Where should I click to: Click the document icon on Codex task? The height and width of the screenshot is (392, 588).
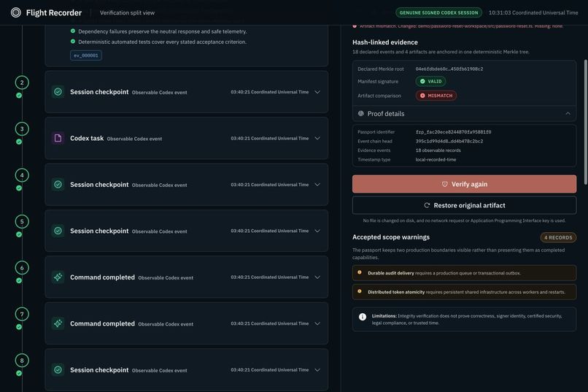(58, 138)
